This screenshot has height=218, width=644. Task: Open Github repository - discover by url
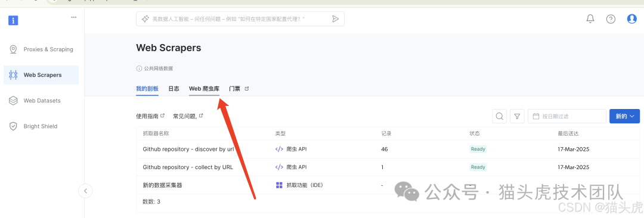pos(188,149)
